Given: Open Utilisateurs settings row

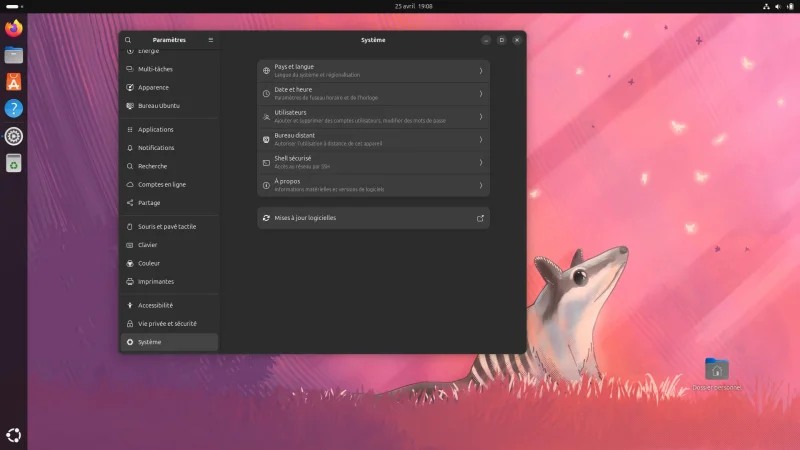Looking at the screenshot, I should point(373,117).
